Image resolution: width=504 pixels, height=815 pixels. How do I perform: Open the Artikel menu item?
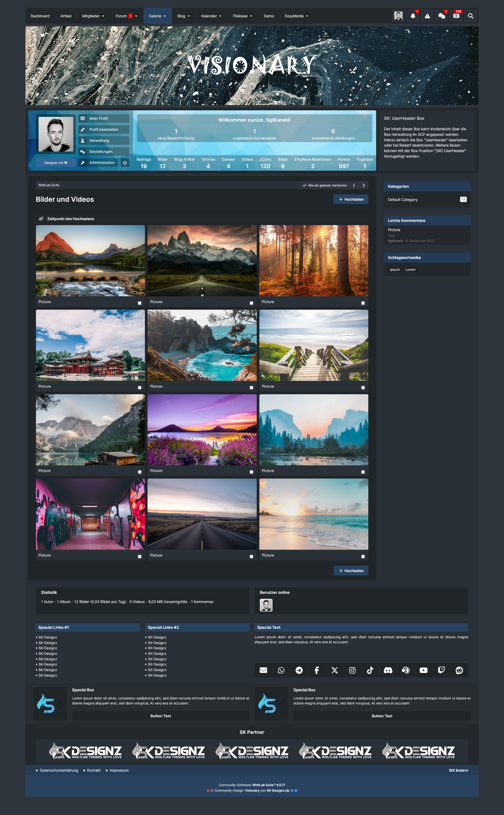tap(66, 16)
